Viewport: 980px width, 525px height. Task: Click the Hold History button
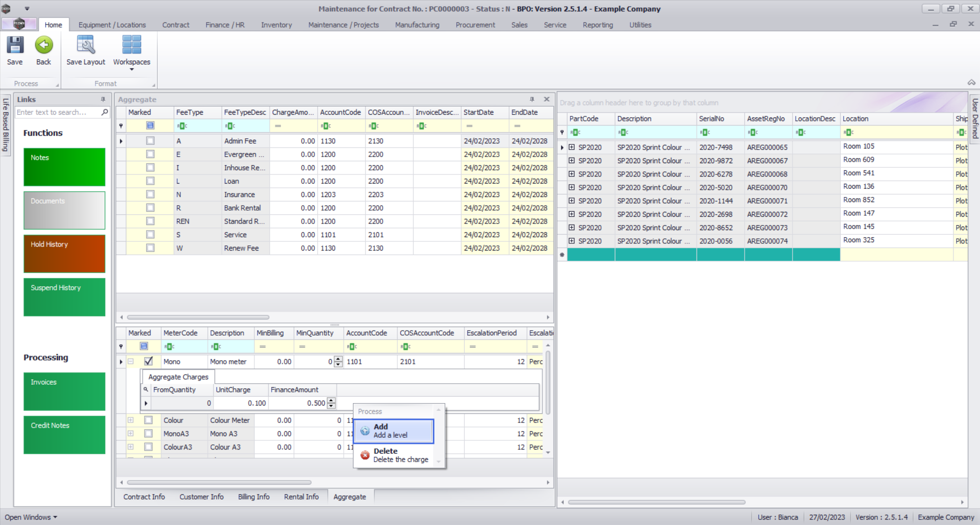(x=64, y=254)
